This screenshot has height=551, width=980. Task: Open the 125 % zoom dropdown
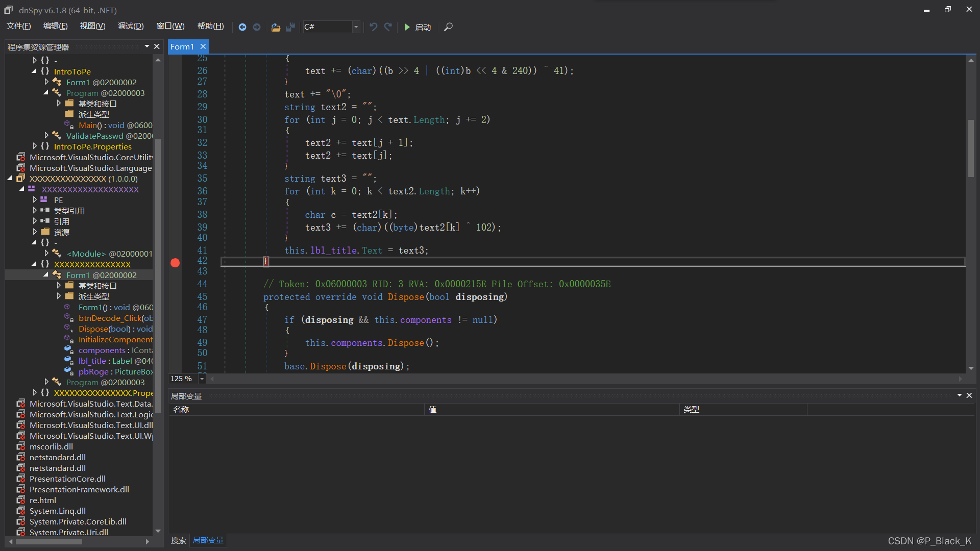click(202, 379)
